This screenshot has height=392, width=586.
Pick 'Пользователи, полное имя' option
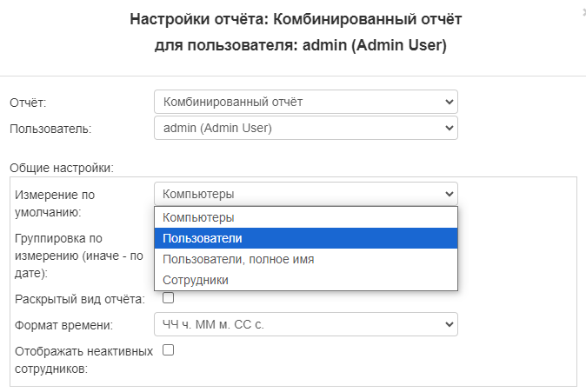tap(305, 259)
